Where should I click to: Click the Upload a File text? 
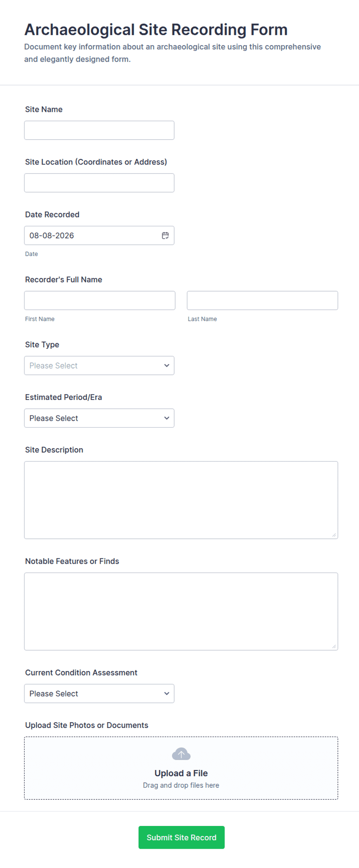[181, 773]
